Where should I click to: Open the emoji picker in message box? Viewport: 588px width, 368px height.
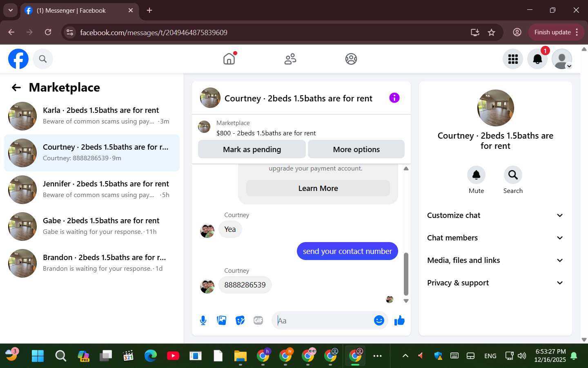pos(379,321)
